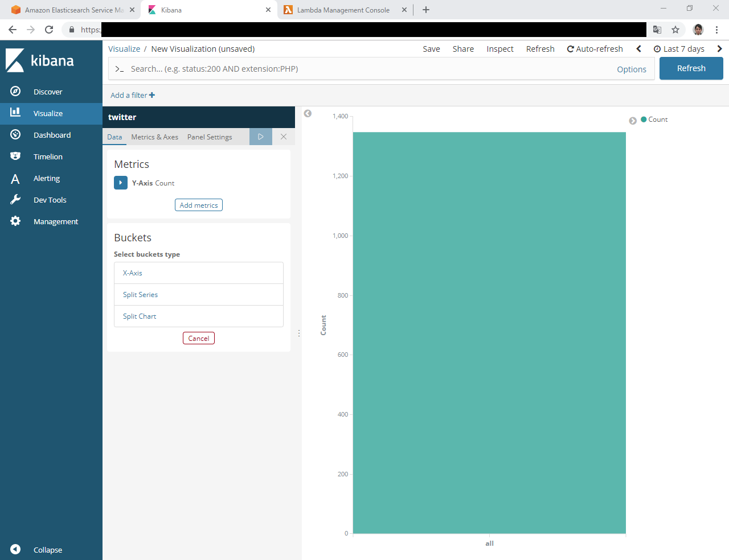Click the Add metrics button
729x560 pixels.
click(198, 205)
